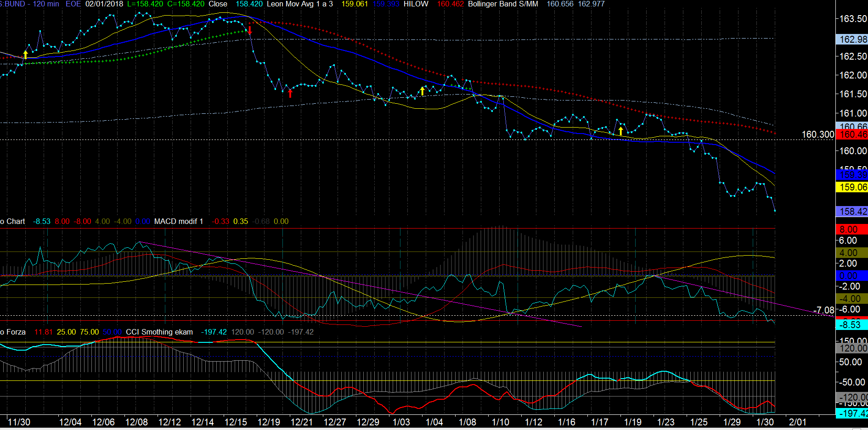The height and width of the screenshot is (430, 868).
Task: Click the cyan -8.53 value in MACD header
Action: click(x=42, y=221)
